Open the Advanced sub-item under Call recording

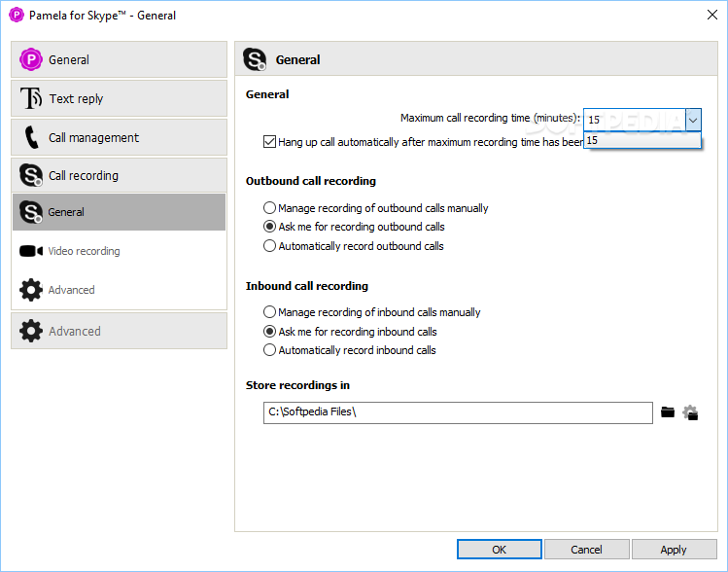119,290
